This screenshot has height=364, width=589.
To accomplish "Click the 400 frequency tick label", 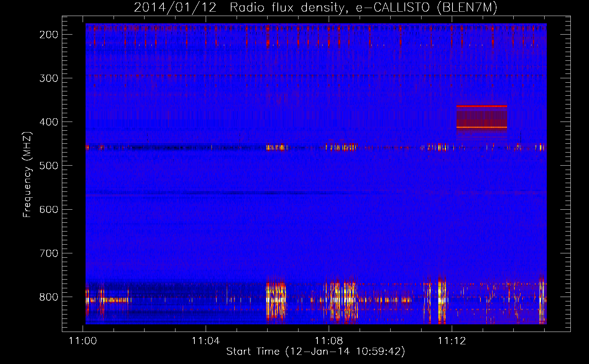I will click(49, 122).
